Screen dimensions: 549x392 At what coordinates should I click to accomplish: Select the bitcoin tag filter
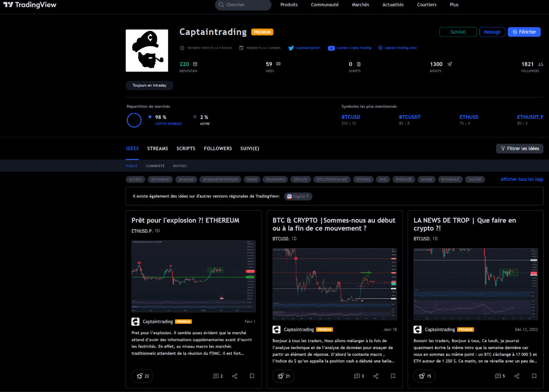point(301,179)
